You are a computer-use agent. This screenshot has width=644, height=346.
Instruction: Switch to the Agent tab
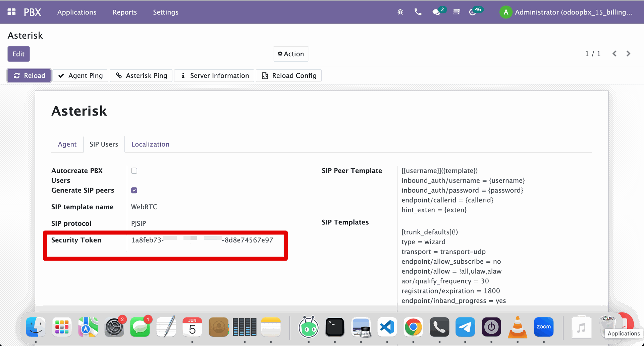point(67,144)
